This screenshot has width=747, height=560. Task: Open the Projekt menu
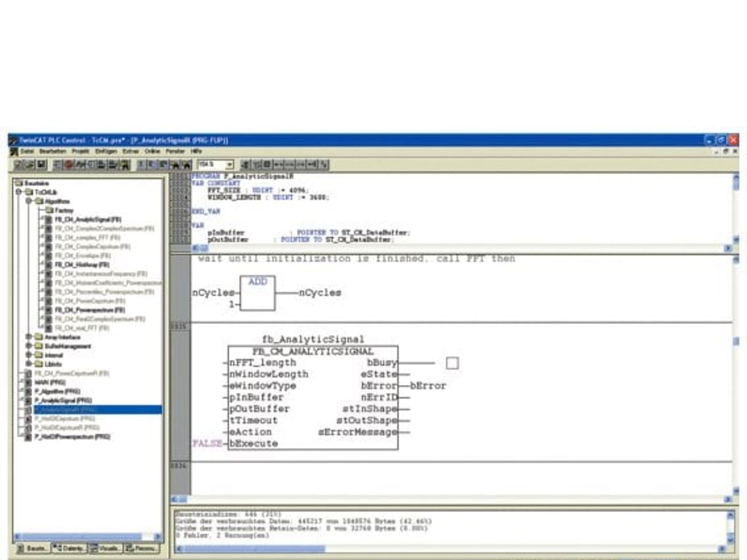click(80, 151)
